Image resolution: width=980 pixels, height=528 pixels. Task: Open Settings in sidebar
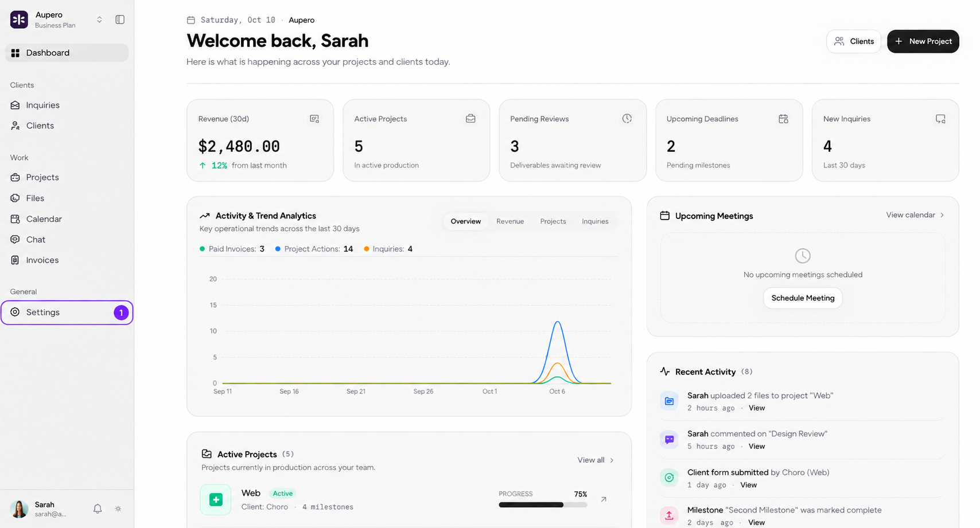click(67, 312)
